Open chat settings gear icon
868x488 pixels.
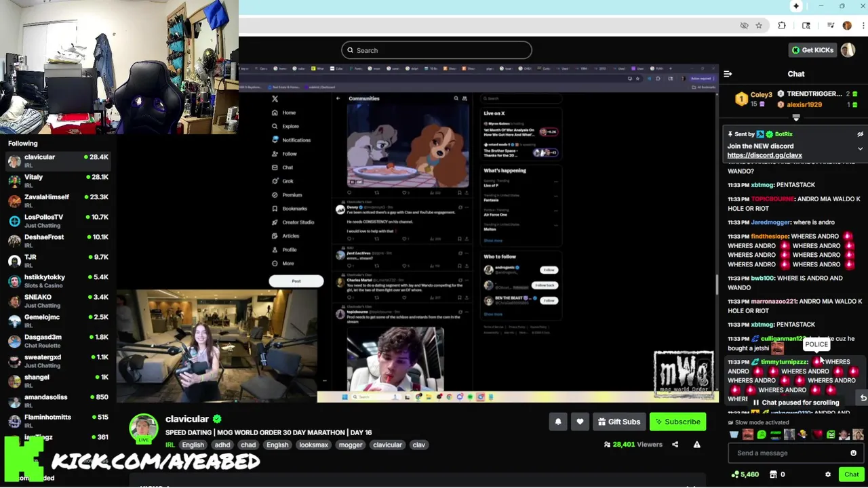click(827, 474)
